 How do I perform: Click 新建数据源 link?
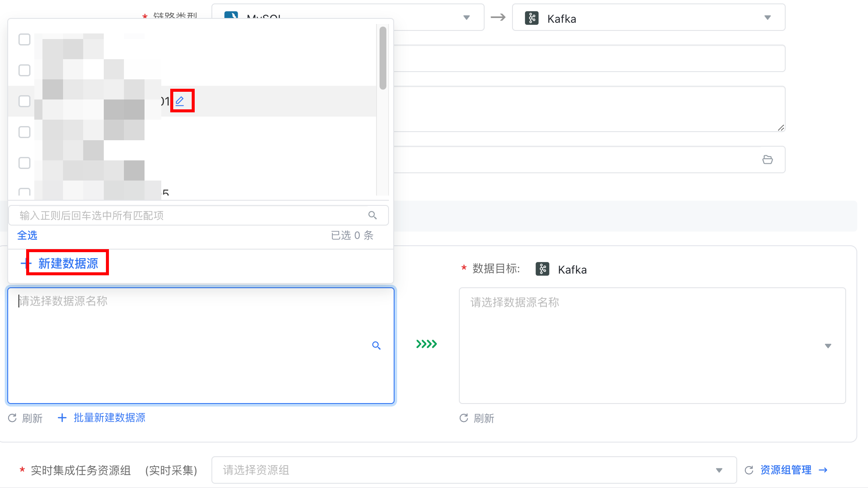[x=68, y=263]
